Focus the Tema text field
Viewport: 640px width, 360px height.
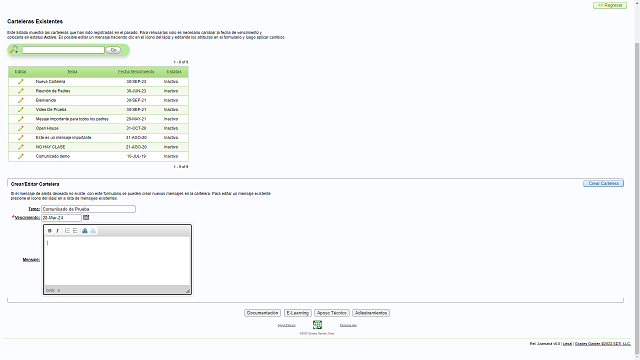point(88,209)
